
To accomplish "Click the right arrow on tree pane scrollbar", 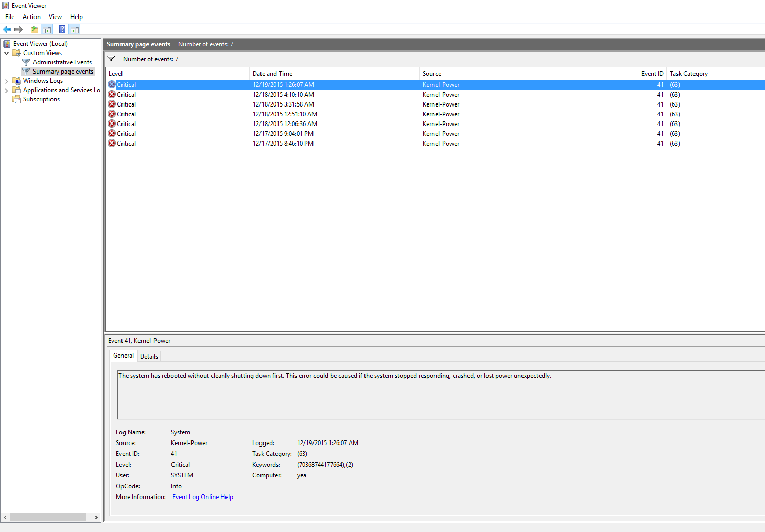I will 96,517.
